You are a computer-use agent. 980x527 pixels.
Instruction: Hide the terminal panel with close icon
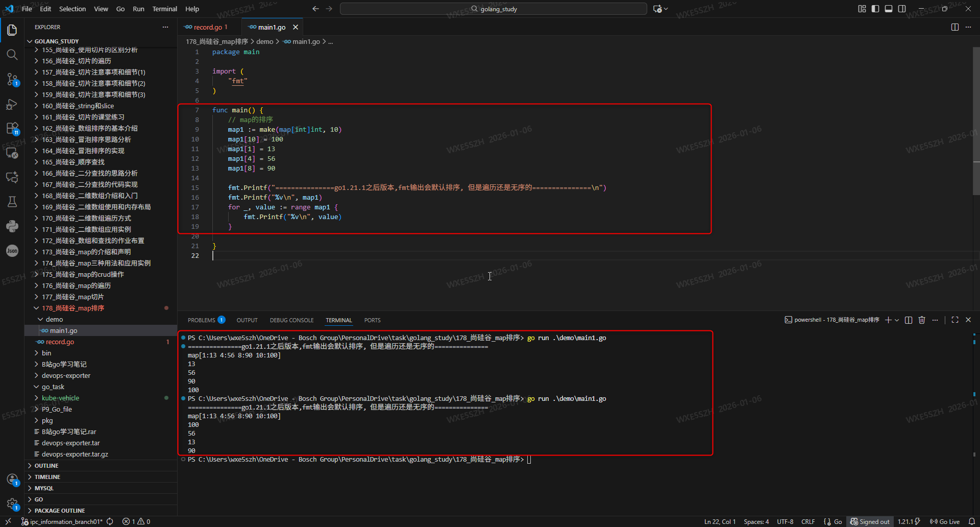968,320
